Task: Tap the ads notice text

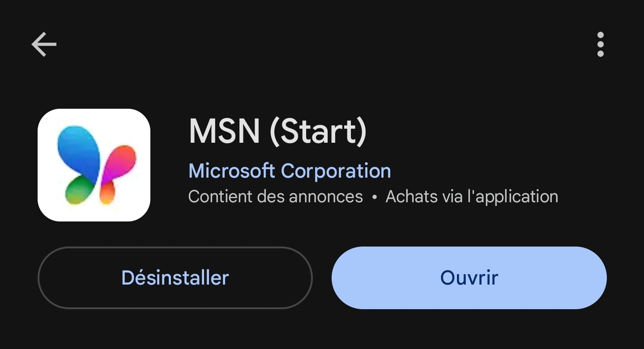Action: coord(275,196)
